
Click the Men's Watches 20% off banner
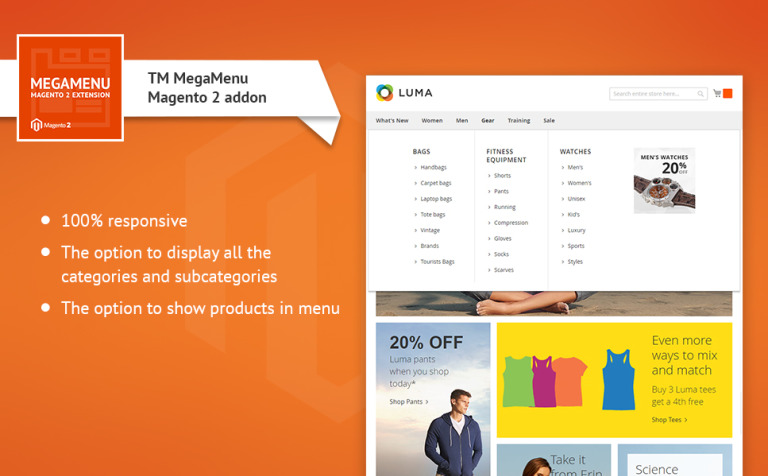click(x=664, y=181)
